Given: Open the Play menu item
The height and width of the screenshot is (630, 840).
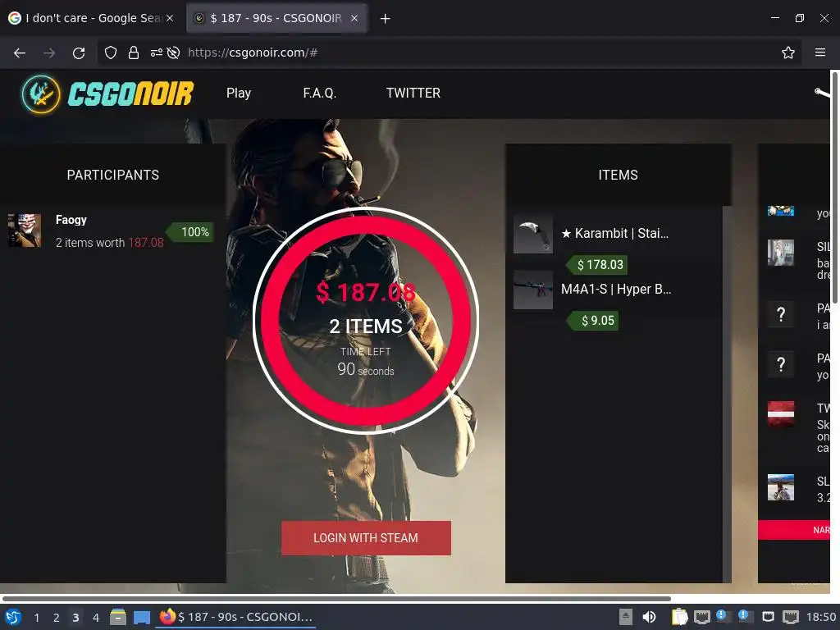Looking at the screenshot, I should 239,94.
